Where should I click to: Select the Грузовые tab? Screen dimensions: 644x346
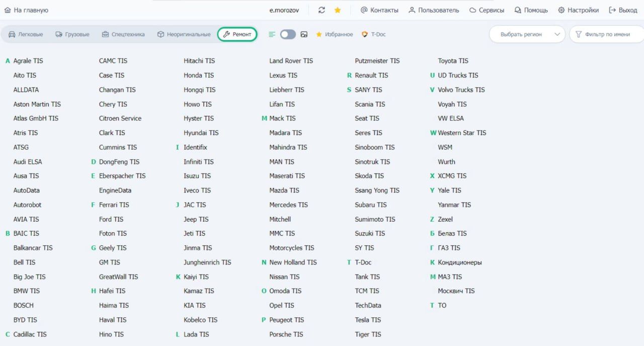(x=72, y=34)
